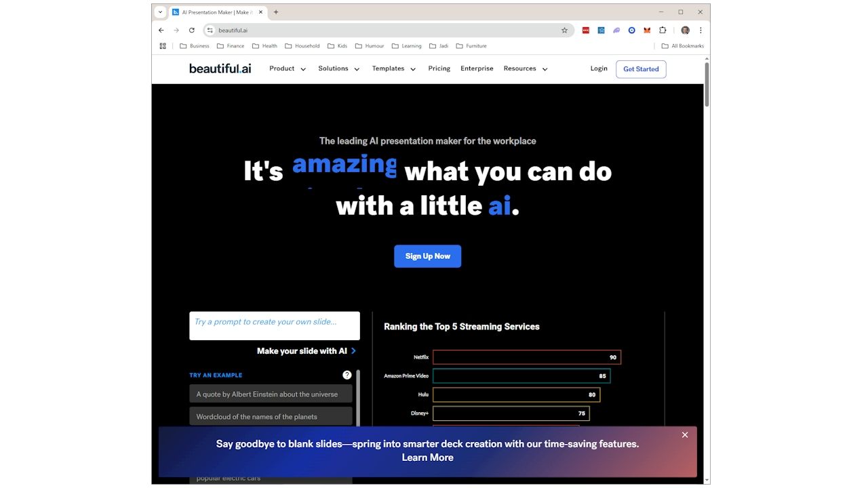Dismiss the promo banner with X

coord(685,435)
